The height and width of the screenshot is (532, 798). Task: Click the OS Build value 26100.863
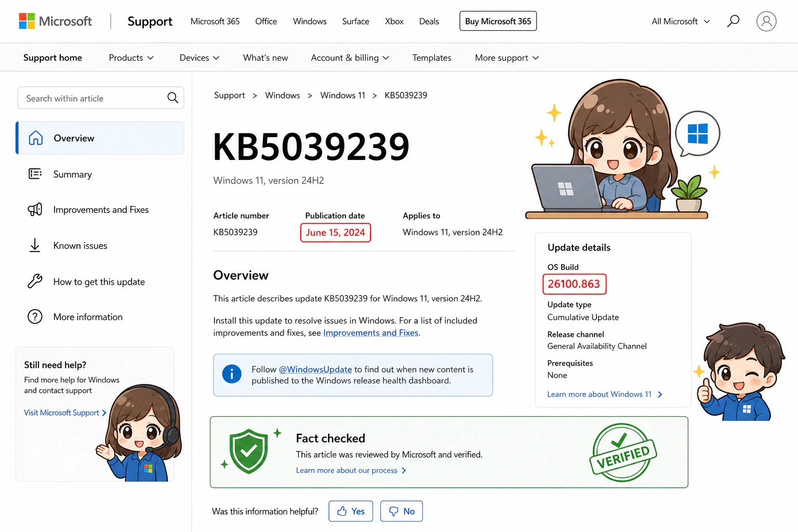(574, 284)
